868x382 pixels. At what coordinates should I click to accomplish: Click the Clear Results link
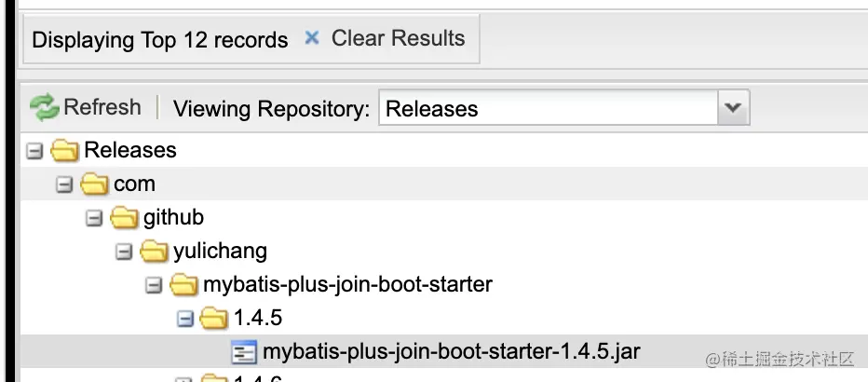coord(398,38)
